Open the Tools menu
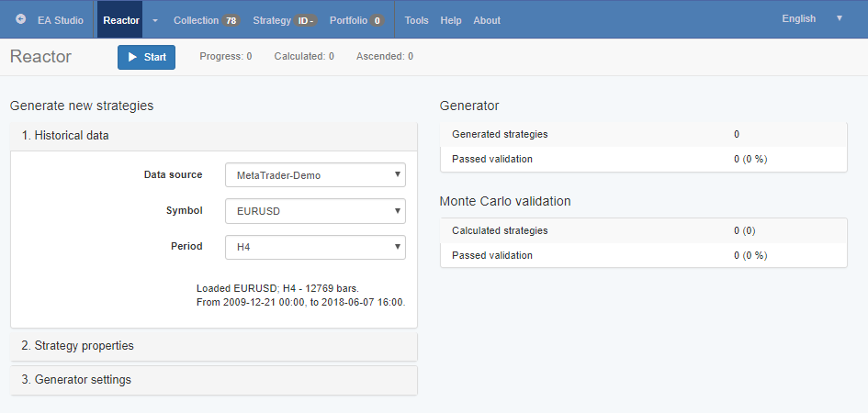This screenshot has height=413, width=868. [x=416, y=20]
